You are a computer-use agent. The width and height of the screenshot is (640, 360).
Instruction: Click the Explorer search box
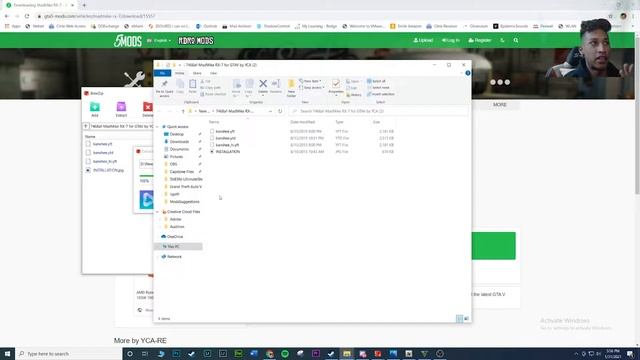379,111
